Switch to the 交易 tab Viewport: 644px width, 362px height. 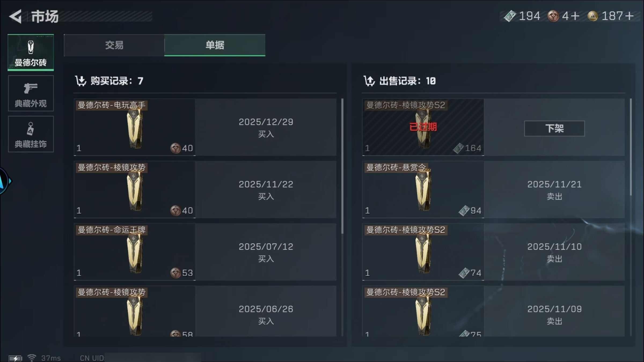click(114, 45)
